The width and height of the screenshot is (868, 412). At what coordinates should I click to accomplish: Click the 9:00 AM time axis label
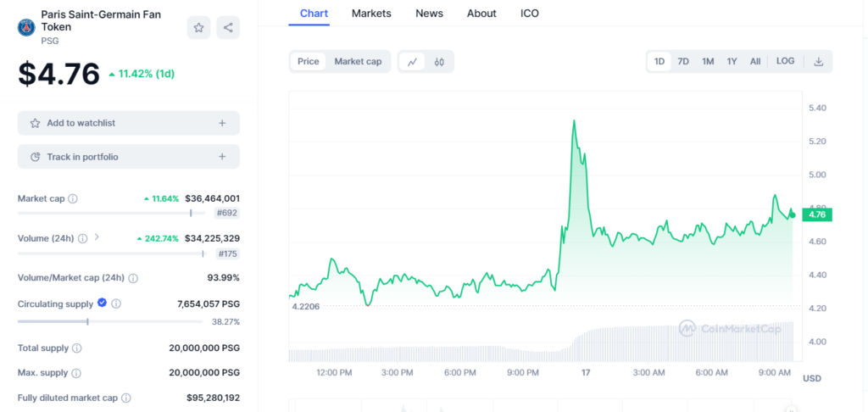point(775,373)
